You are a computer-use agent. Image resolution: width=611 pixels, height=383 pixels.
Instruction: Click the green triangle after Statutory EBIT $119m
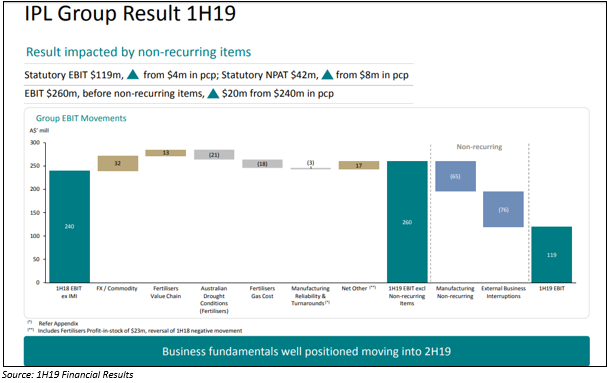tap(133, 74)
